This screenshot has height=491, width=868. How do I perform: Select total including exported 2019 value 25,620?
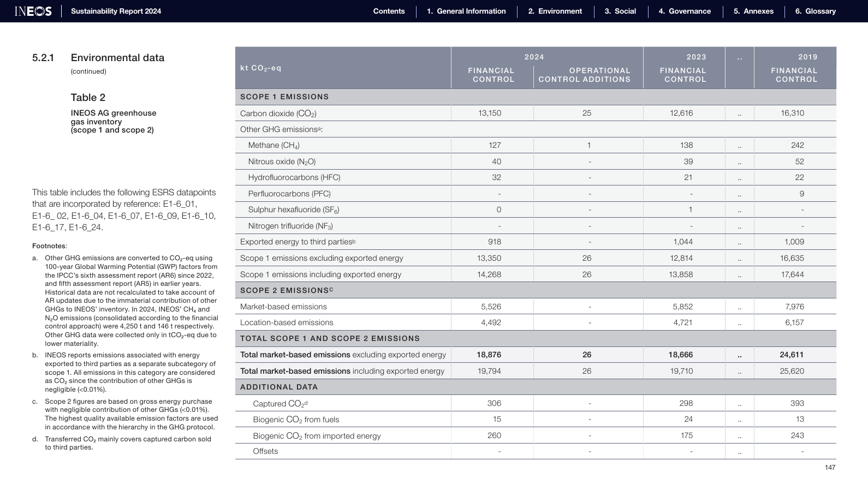click(x=792, y=371)
